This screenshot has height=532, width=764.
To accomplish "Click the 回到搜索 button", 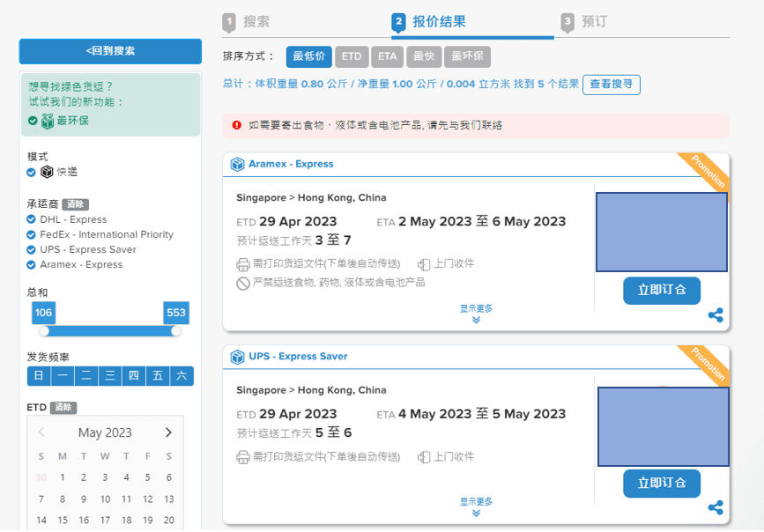I will (x=110, y=51).
